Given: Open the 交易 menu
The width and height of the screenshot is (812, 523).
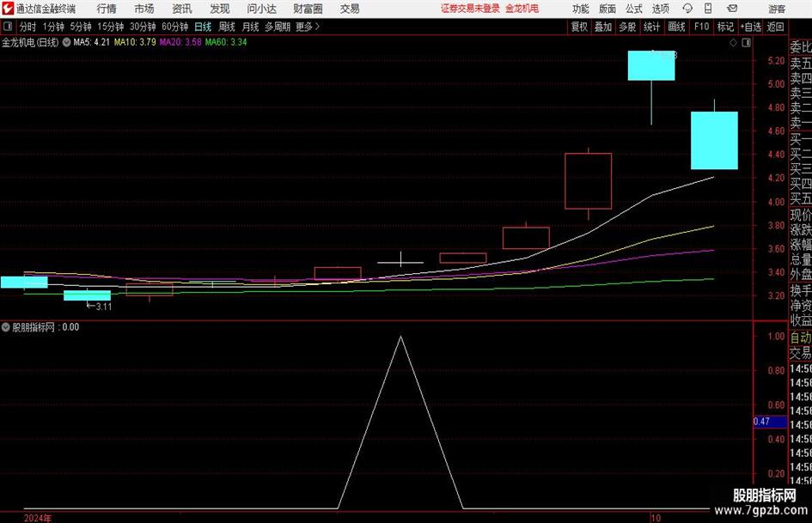Looking at the screenshot, I should coord(350,9).
